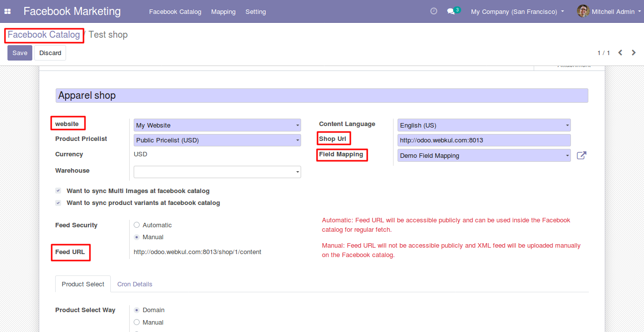This screenshot has height=332, width=644.
Task: Open the website dropdown
Action: pyautogui.click(x=217, y=125)
